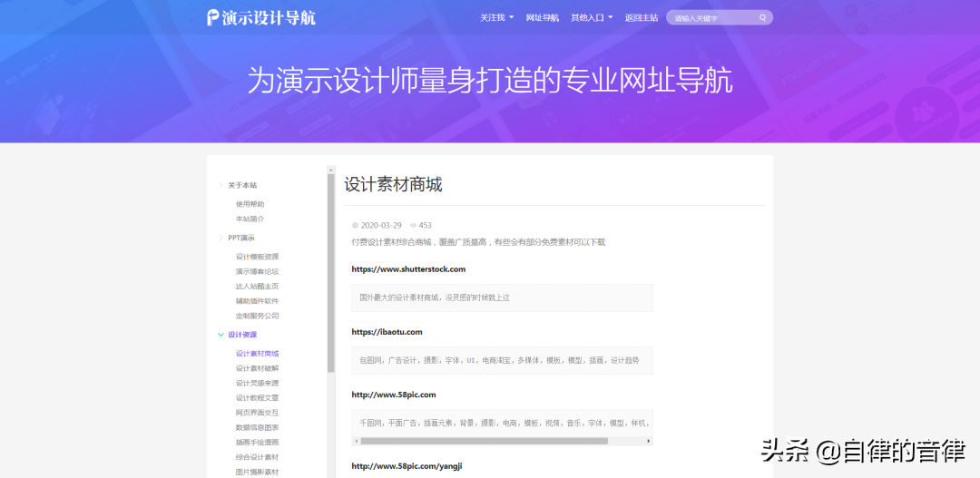Screen dimensions: 980x478
Task: Click the 付费设计素材综合商城 intro text
Action: pyautogui.click(x=478, y=242)
